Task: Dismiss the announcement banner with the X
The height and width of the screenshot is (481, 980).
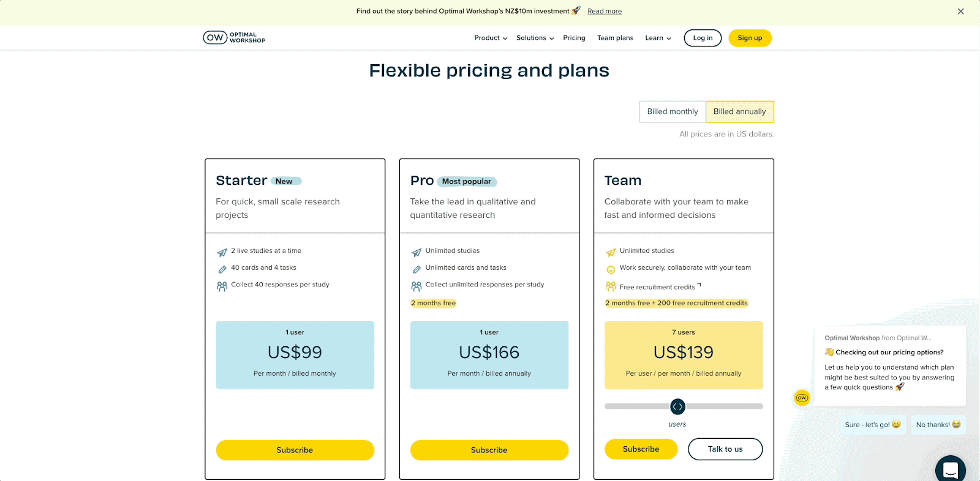Action: click(x=961, y=11)
